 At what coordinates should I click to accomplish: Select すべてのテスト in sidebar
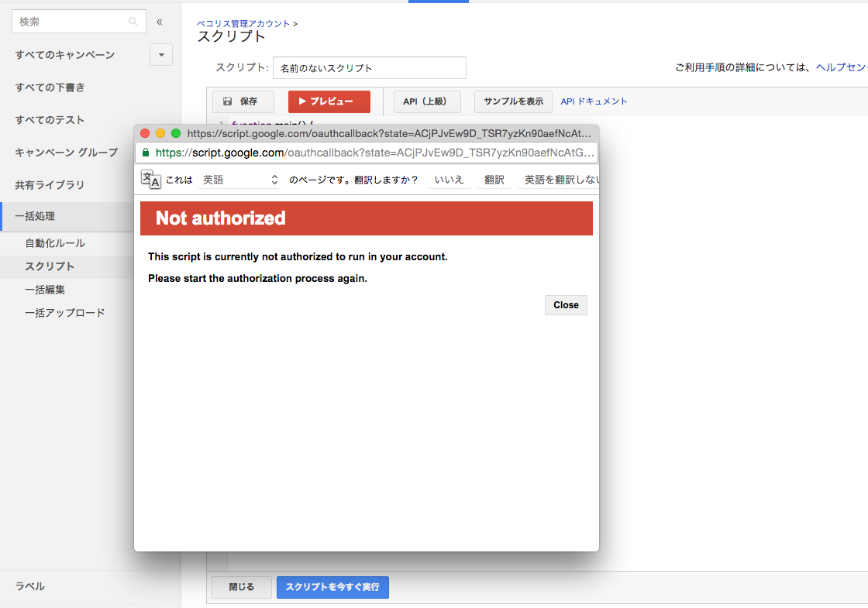pos(50,120)
